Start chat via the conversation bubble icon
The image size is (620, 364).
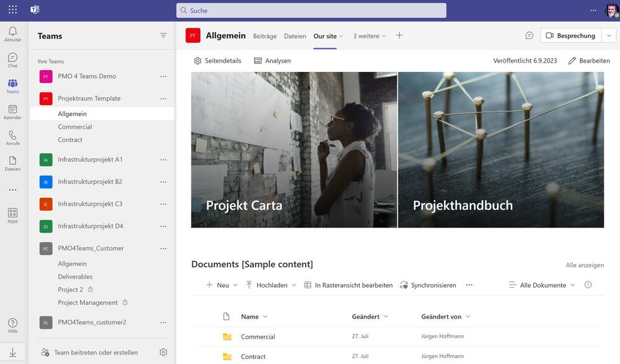click(x=528, y=35)
